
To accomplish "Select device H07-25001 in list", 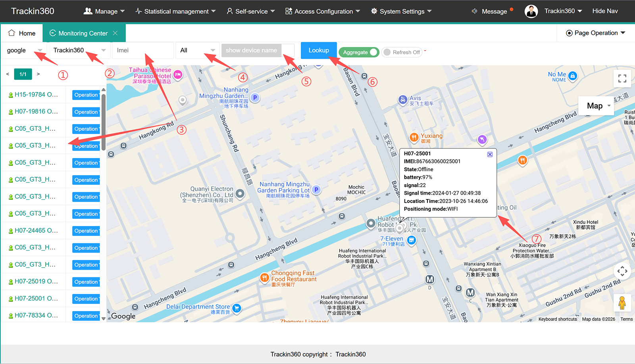I will (x=36, y=298).
